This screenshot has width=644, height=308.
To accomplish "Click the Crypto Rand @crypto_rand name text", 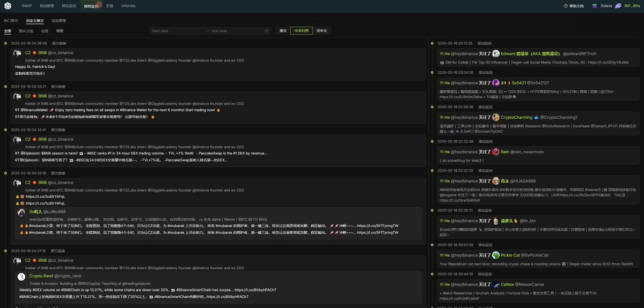I will tap(55, 276).
